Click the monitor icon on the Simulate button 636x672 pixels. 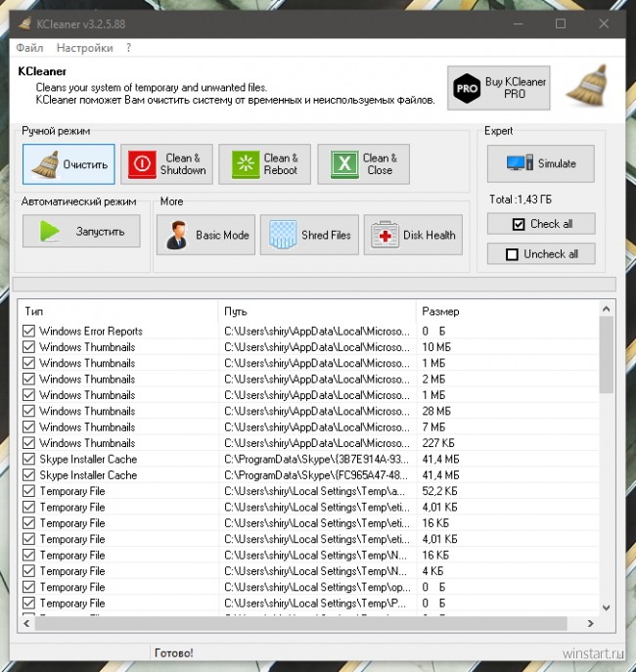(x=520, y=163)
